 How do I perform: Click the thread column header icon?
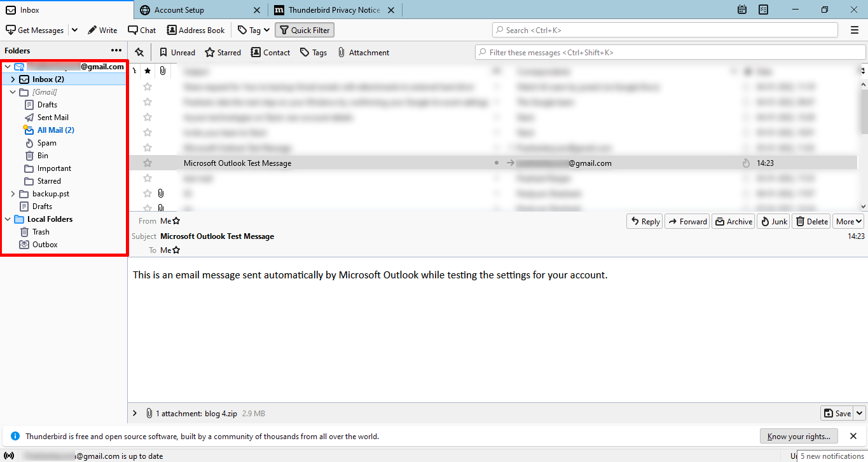[x=135, y=71]
